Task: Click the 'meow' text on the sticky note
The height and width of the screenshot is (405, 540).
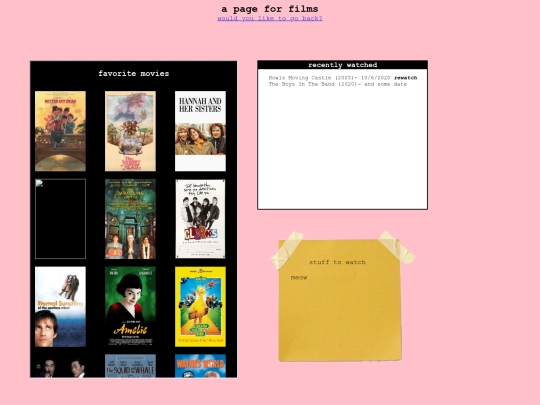Action: click(x=299, y=277)
